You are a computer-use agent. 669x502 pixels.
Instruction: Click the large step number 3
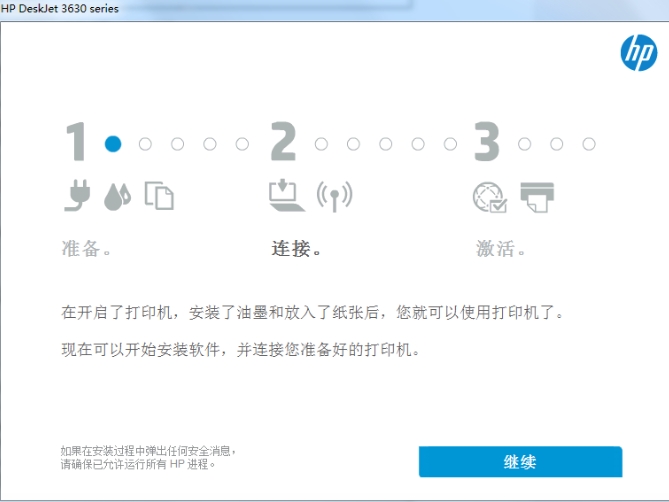pyautogui.click(x=486, y=141)
